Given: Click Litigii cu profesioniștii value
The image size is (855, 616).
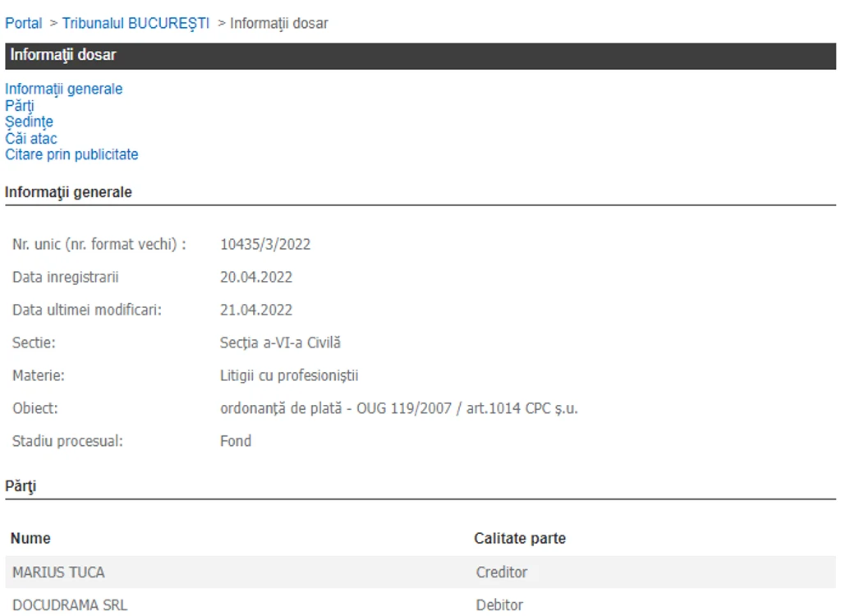Looking at the screenshot, I should point(289,375).
